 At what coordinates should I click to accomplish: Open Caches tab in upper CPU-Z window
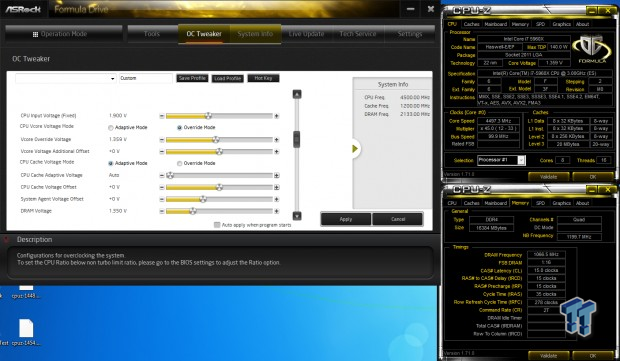pyautogui.click(x=471, y=24)
